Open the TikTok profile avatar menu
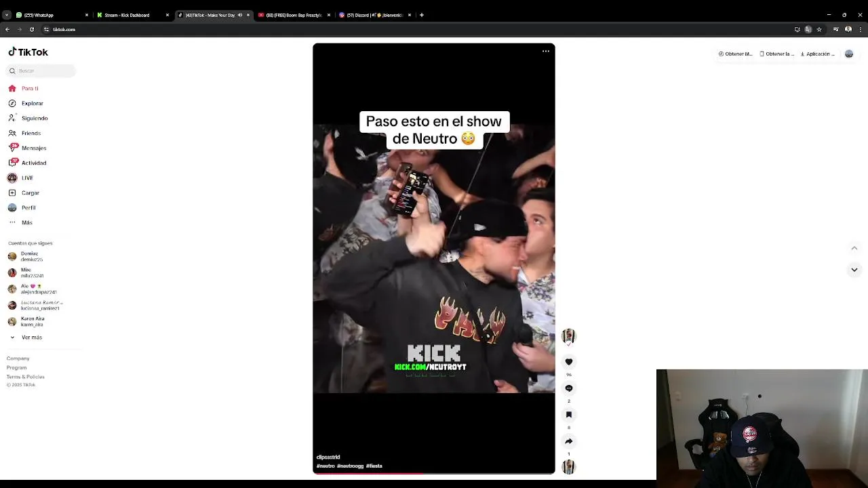 click(849, 54)
